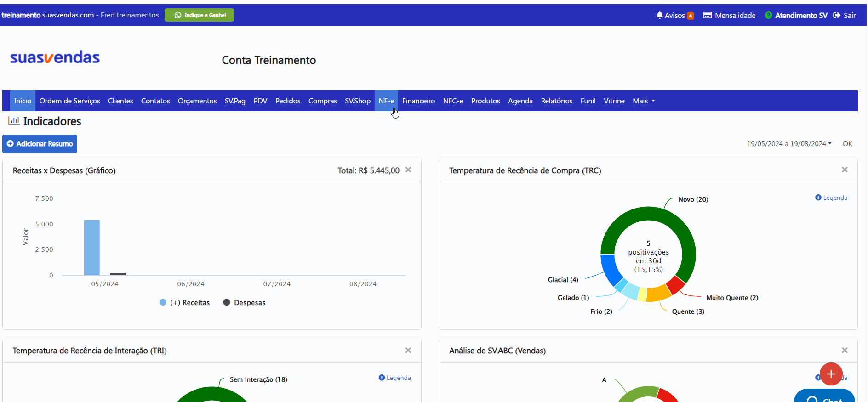Click the suasvendas logo
This screenshot has height=402, width=868.
tap(55, 57)
